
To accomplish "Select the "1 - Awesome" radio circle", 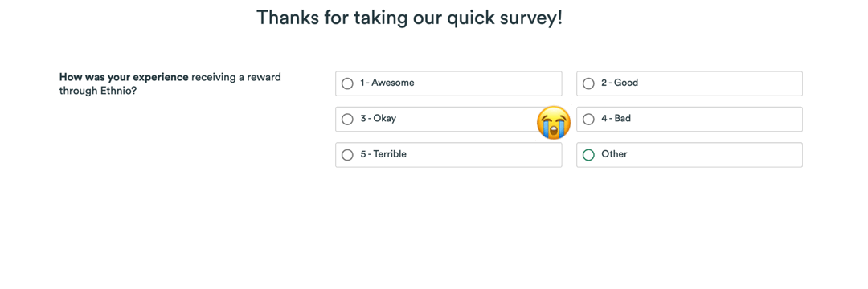I will [x=347, y=83].
